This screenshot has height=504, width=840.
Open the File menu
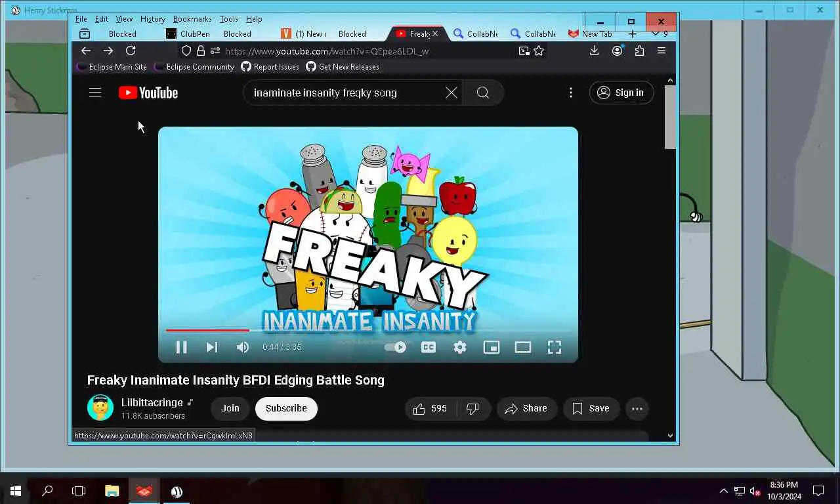tap(81, 19)
